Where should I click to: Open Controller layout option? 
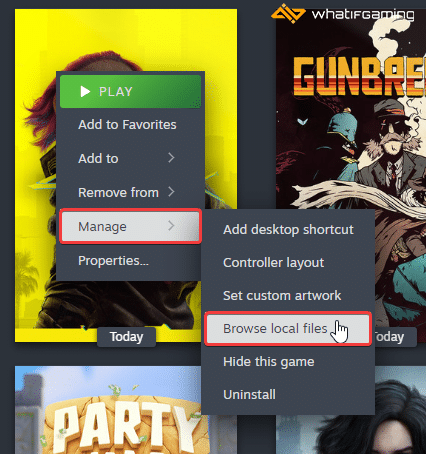[x=273, y=263]
